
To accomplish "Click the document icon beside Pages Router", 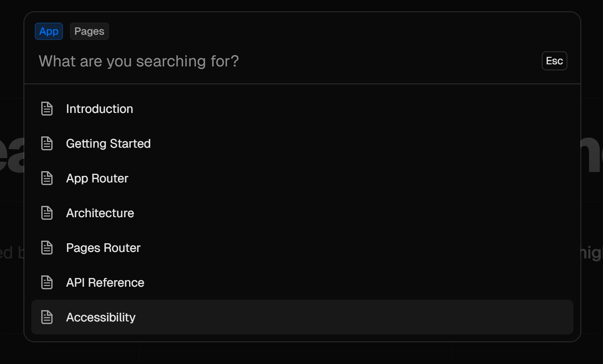I will coord(47,248).
